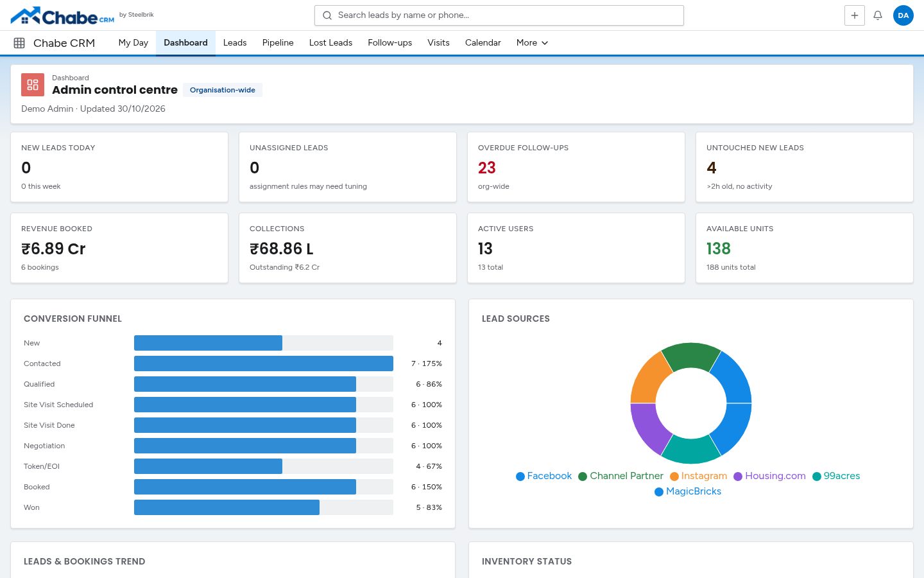Select the Dashboard tab
This screenshot has width=924, height=578.
pyautogui.click(x=185, y=43)
